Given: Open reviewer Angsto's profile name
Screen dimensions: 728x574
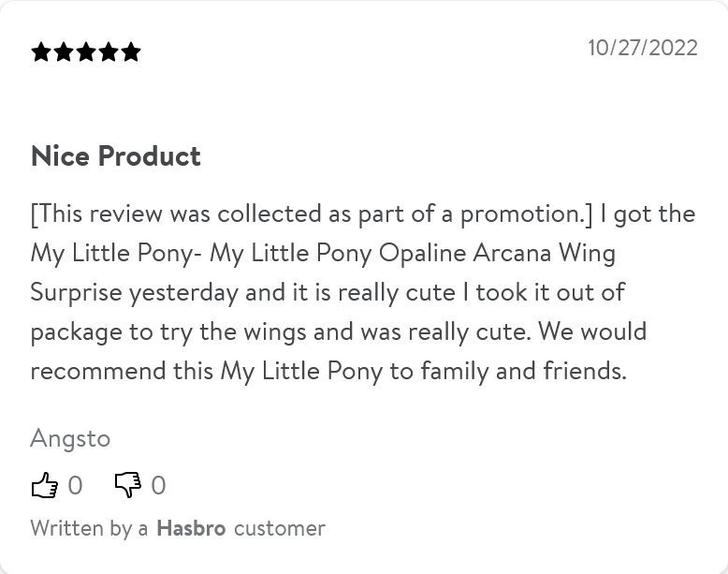Looking at the screenshot, I should pyautogui.click(x=70, y=437).
